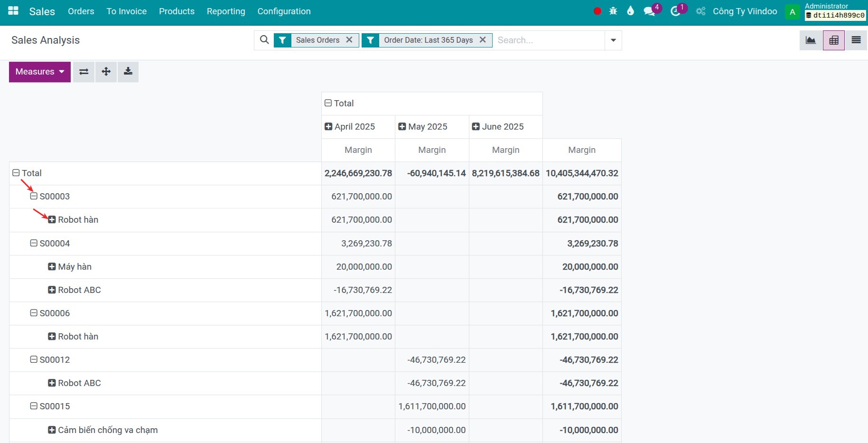Screen dimensions: 868x443
Task: Download the pivot table as xlsx
Action: 128,72
